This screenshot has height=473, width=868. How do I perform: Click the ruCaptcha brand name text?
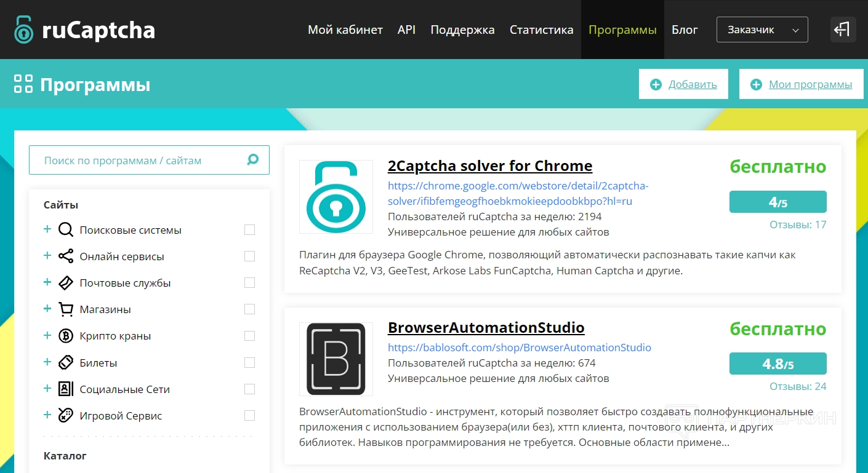tap(98, 30)
